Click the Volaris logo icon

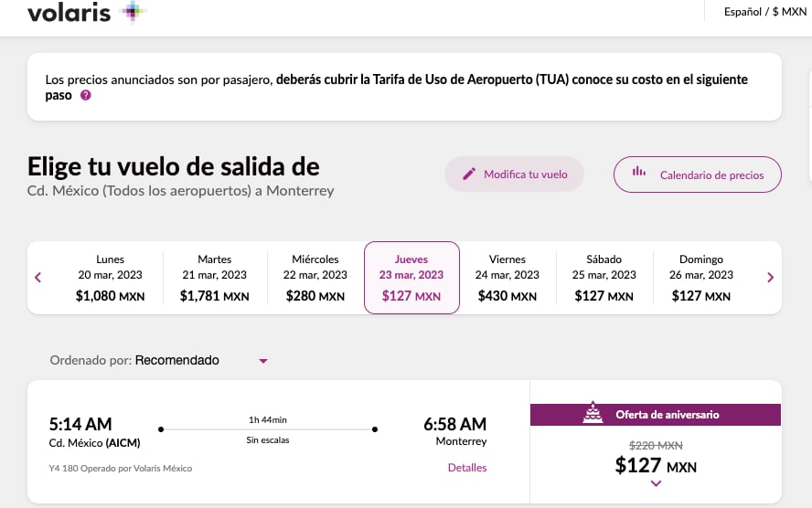(x=134, y=12)
